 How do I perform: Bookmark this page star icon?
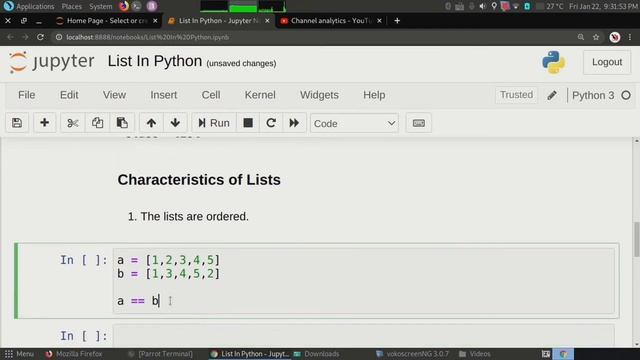click(596, 37)
